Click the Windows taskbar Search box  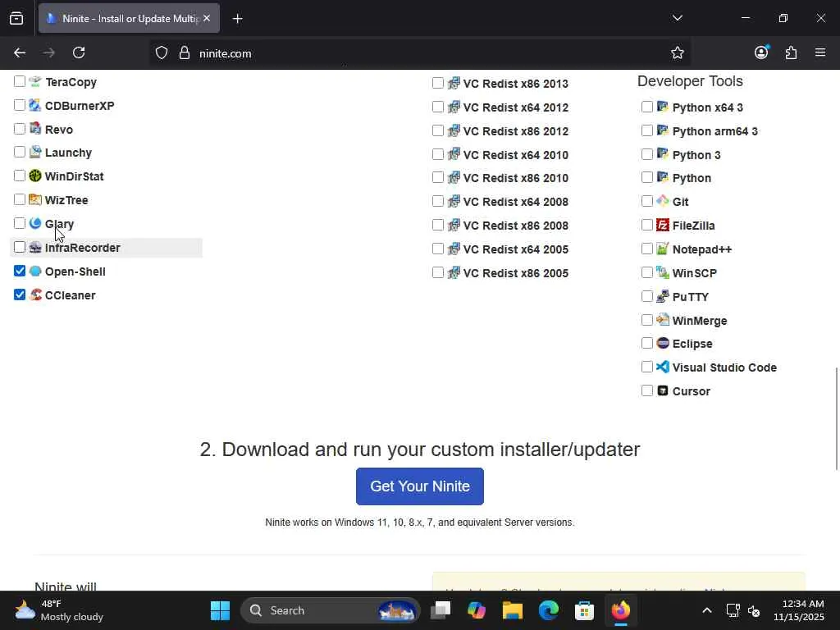tap(331, 610)
